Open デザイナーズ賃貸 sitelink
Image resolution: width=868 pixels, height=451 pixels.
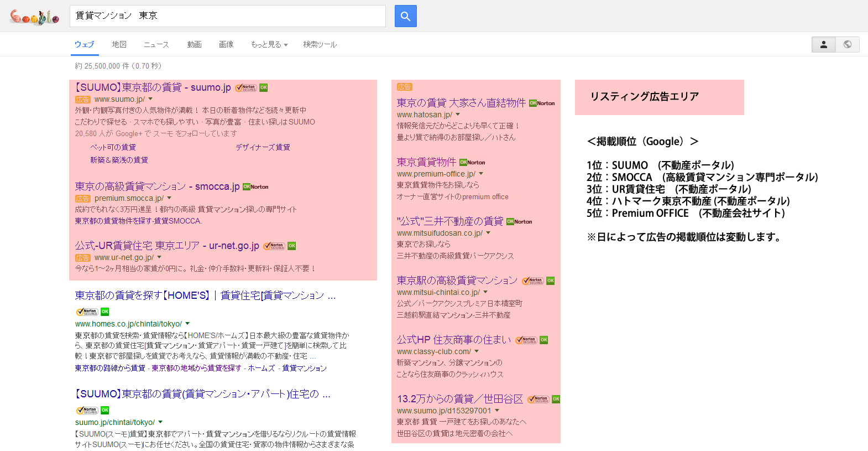[x=263, y=147]
